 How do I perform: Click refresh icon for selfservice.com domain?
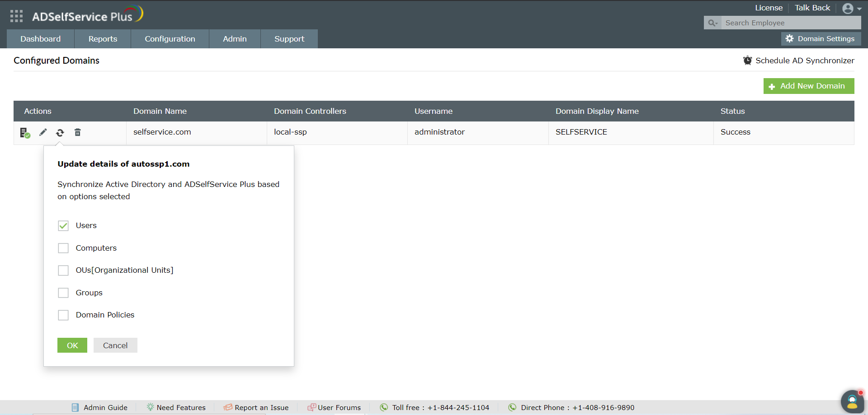(60, 132)
